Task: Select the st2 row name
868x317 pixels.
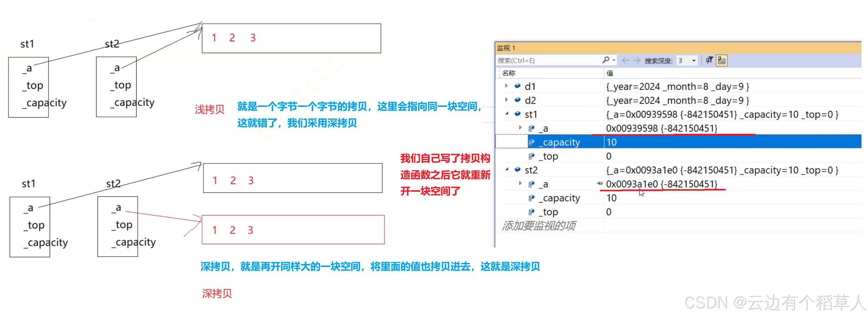Action: tap(531, 170)
